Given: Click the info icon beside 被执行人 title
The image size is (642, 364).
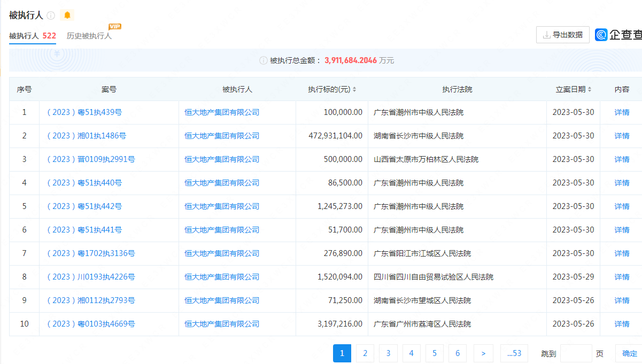Looking at the screenshot, I should [x=51, y=16].
